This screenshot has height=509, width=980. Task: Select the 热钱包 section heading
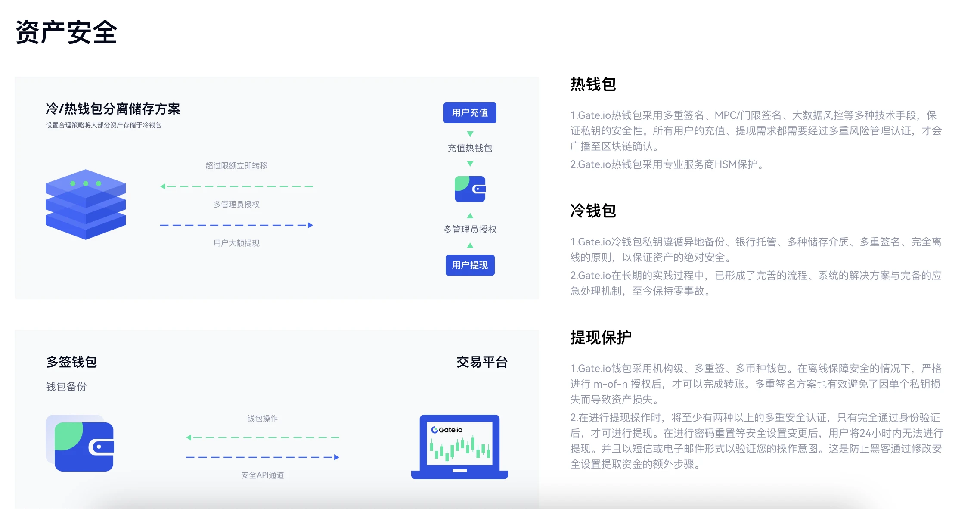(592, 85)
